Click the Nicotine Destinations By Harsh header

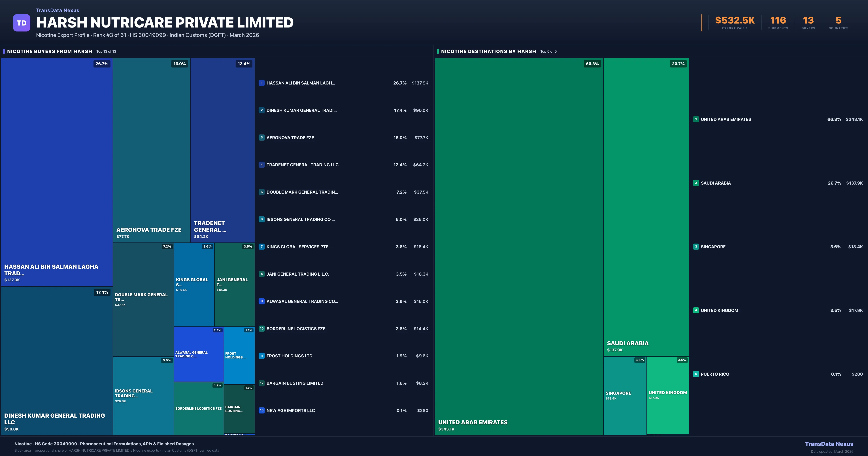(x=488, y=51)
